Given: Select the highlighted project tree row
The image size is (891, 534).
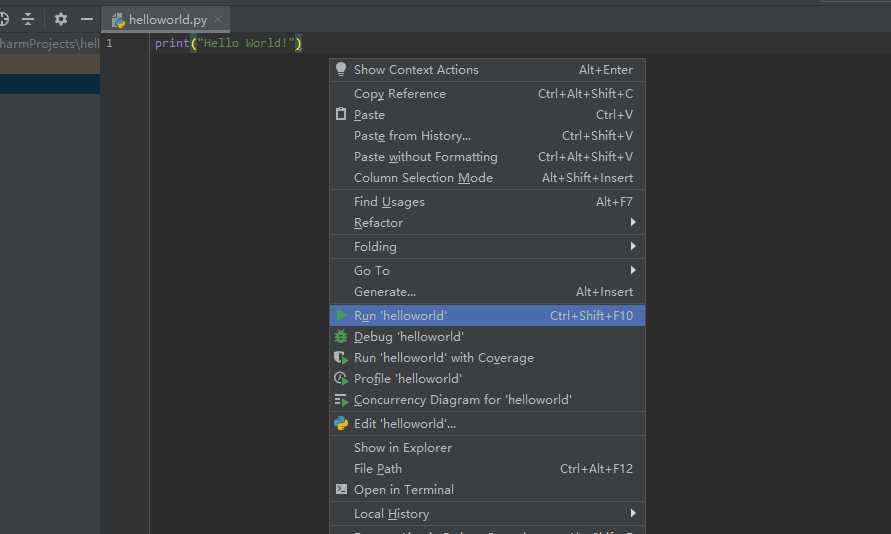Looking at the screenshot, I should 50,84.
